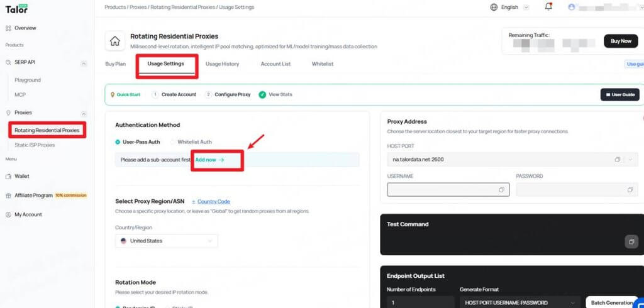Click the My Account profile icon
Screen dimensions: 644x308
coord(8,214)
